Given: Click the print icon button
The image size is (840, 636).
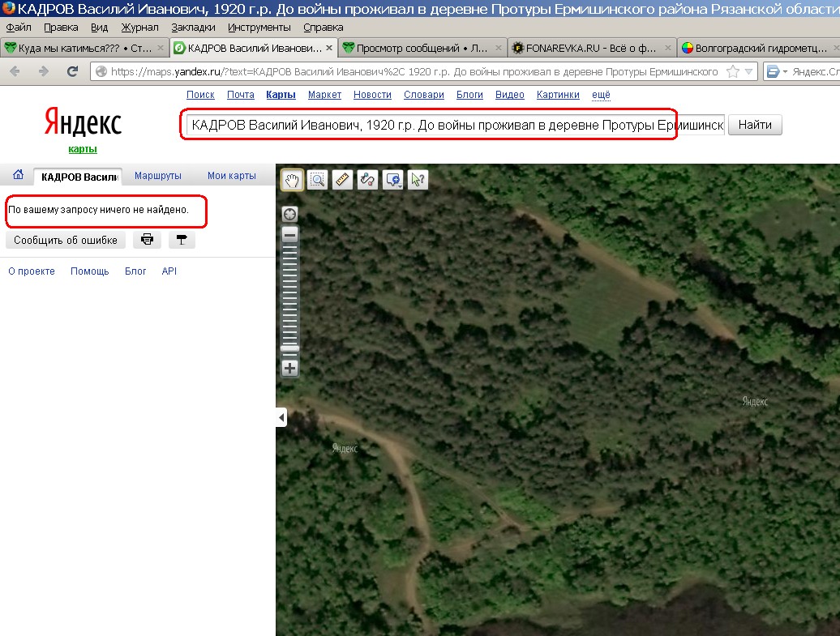Looking at the screenshot, I should coord(147,240).
